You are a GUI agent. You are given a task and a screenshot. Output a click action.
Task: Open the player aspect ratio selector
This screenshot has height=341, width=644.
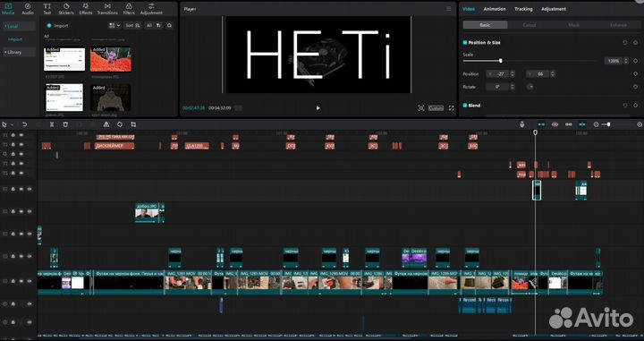436,108
